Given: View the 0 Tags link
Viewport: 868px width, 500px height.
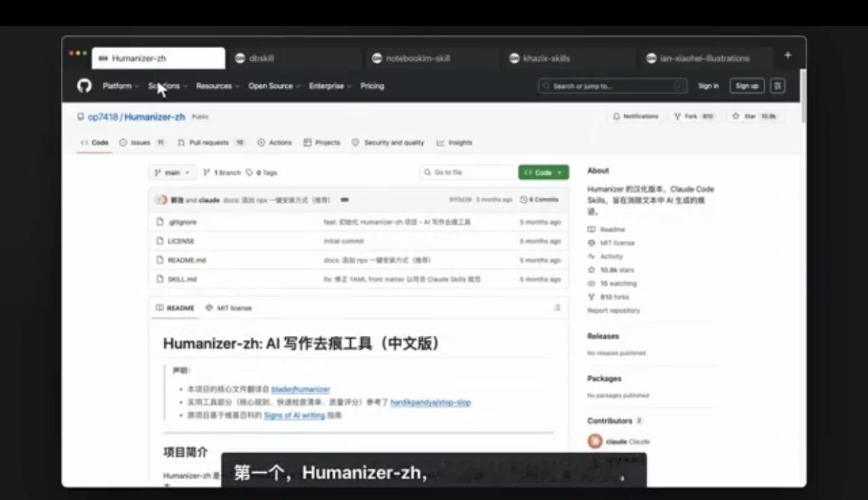Looking at the screenshot, I should pos(261,172).
